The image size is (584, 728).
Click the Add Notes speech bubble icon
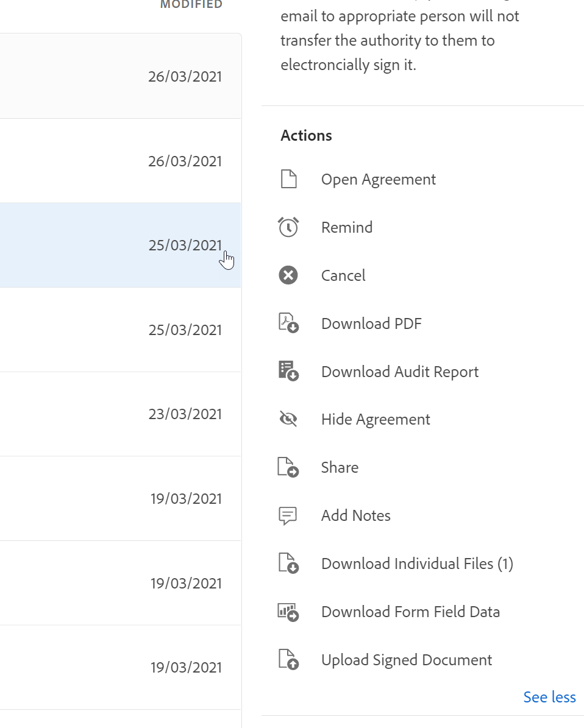click(288, 515)
